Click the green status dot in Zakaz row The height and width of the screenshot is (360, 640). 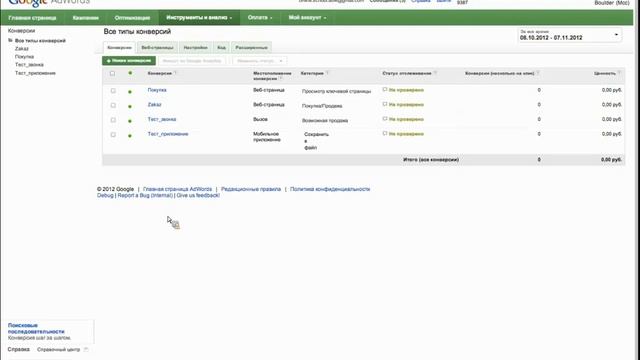coord(130,107)
